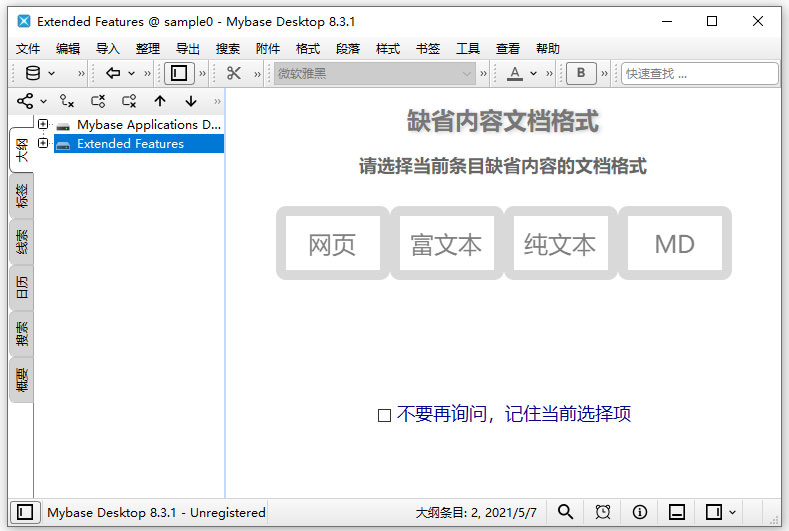Click status bar outline pane icon

[25, 512]
